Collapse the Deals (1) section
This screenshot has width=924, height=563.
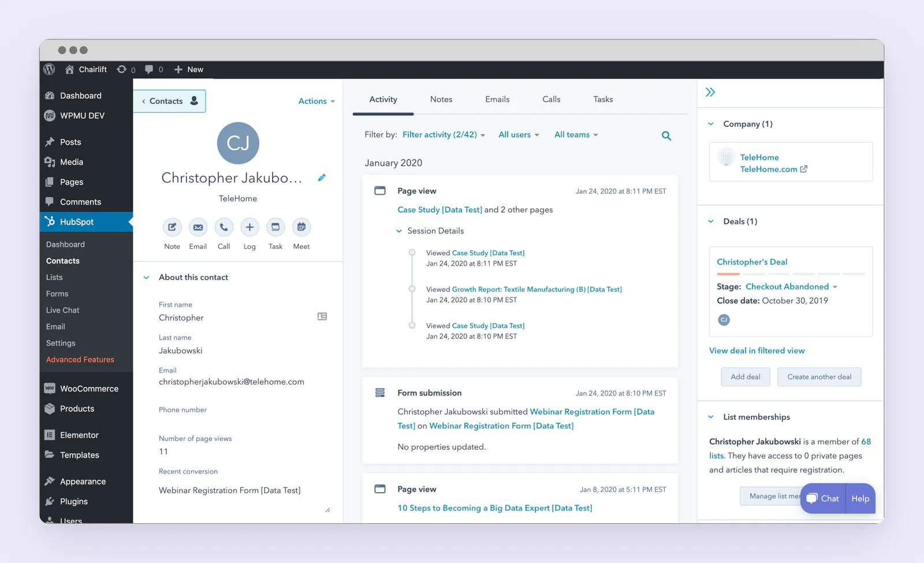[x=711, y=222]
